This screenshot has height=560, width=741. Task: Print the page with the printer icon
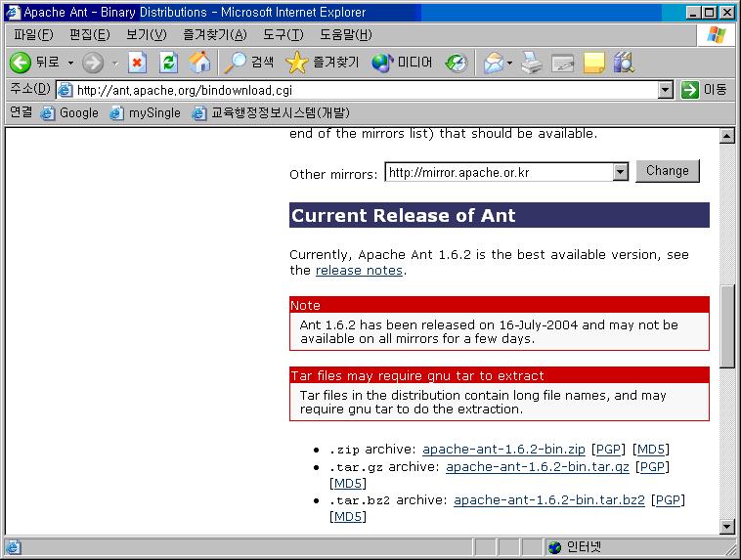tap(532, 63)
